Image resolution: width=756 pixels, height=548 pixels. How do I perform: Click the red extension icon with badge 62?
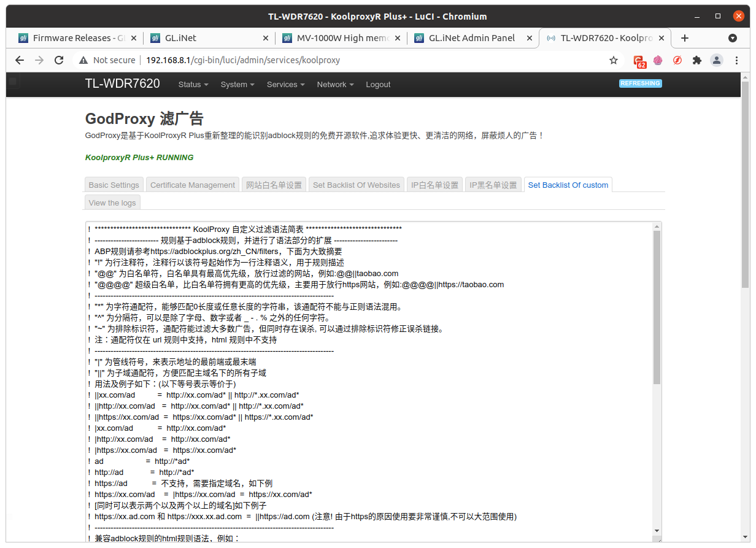tap(639, 61)
